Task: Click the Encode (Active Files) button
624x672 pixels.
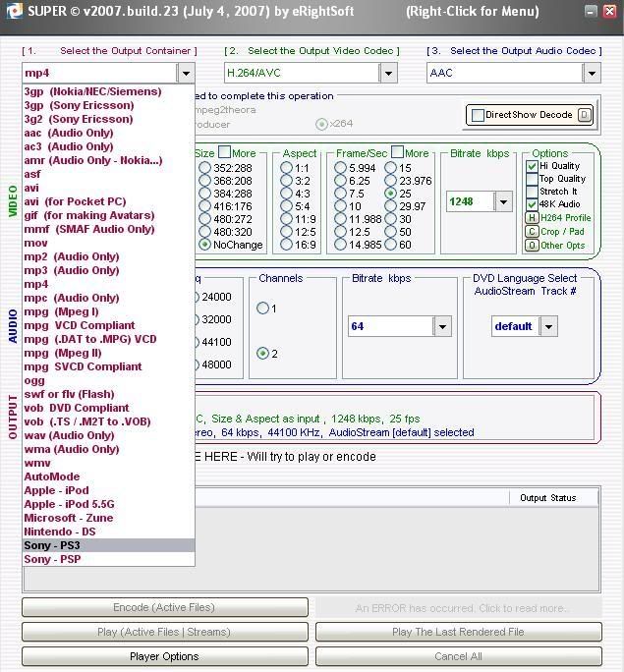Action: click(x=164, y=607)
